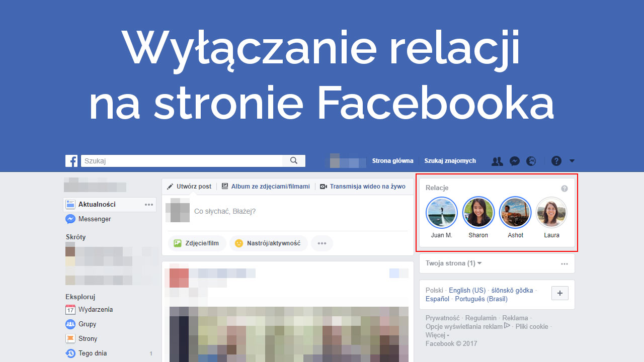Viewport: 644px width, 362px height.
Task: Open options dots in Twoja strona panel
Action: coord(565,263)
